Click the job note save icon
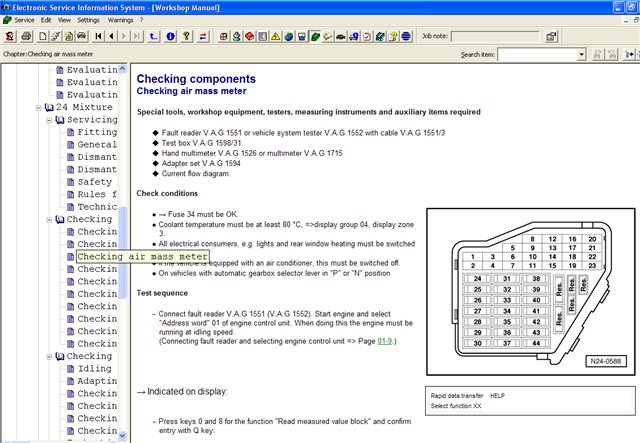 click(x=551, y=36)
